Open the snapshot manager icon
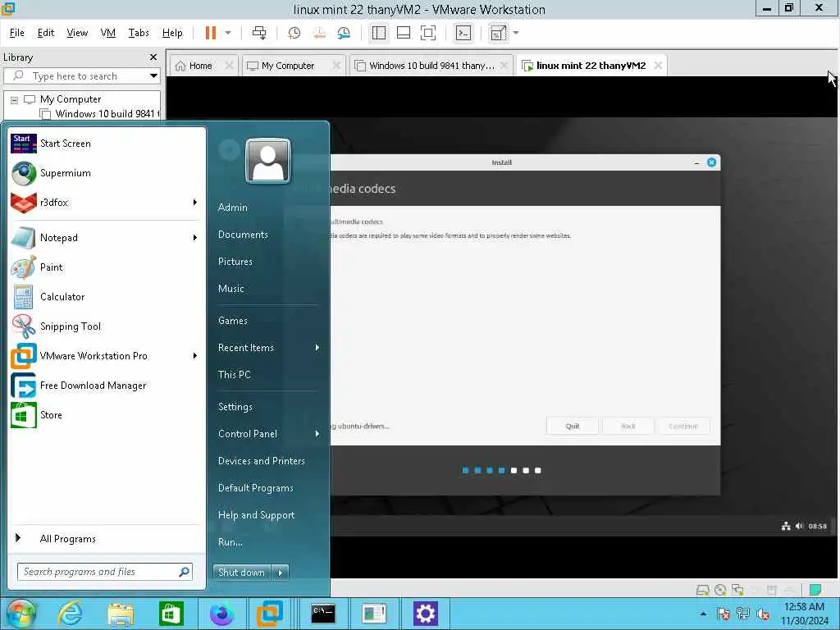The image size is (840, 630). tap(344, 33)
